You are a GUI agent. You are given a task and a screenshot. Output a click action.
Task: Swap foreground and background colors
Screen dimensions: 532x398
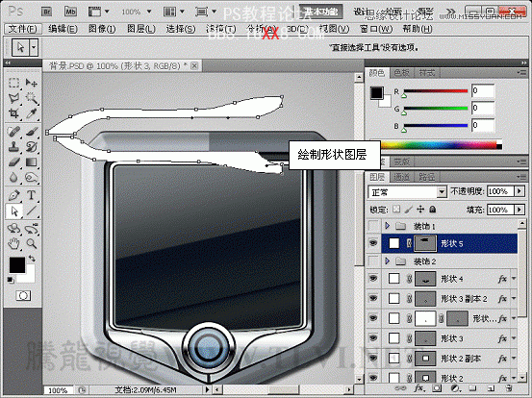[32, 259]
